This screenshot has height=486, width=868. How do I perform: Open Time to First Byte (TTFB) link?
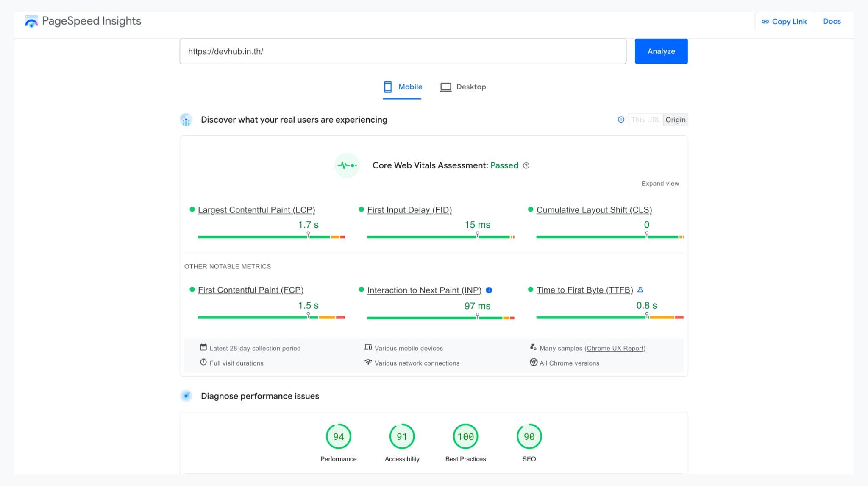(x=585, y=290)
